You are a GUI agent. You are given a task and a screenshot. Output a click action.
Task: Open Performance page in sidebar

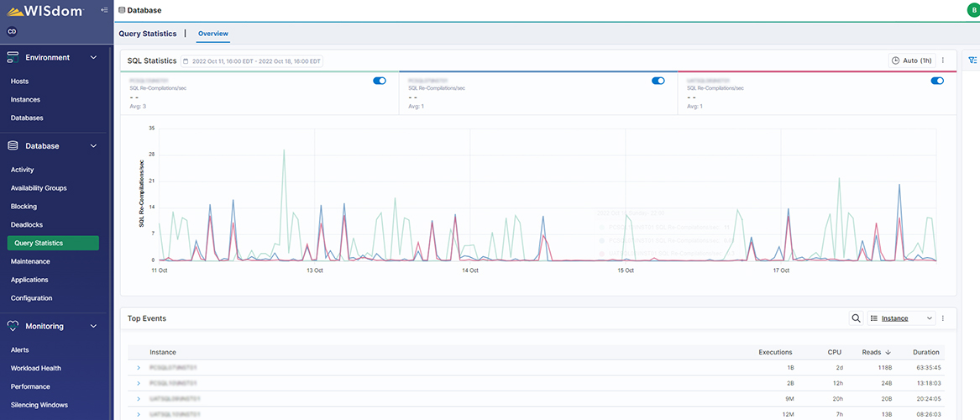(30, 386)
